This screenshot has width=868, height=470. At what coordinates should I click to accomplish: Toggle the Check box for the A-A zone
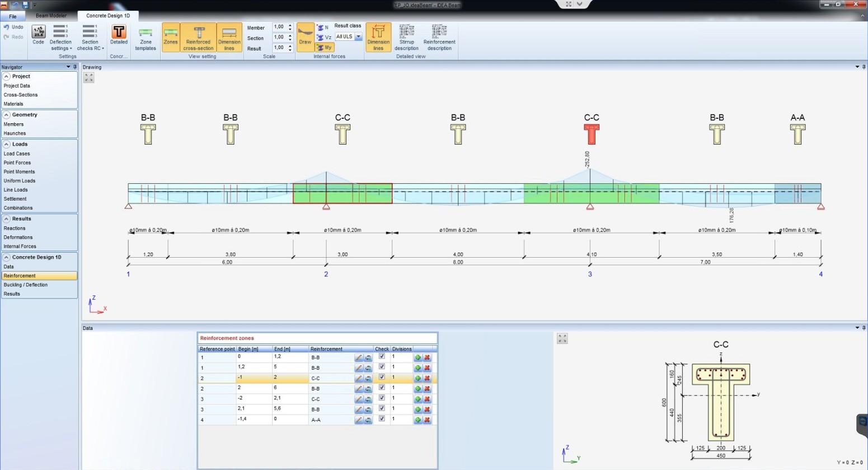[x=382, y=418]
